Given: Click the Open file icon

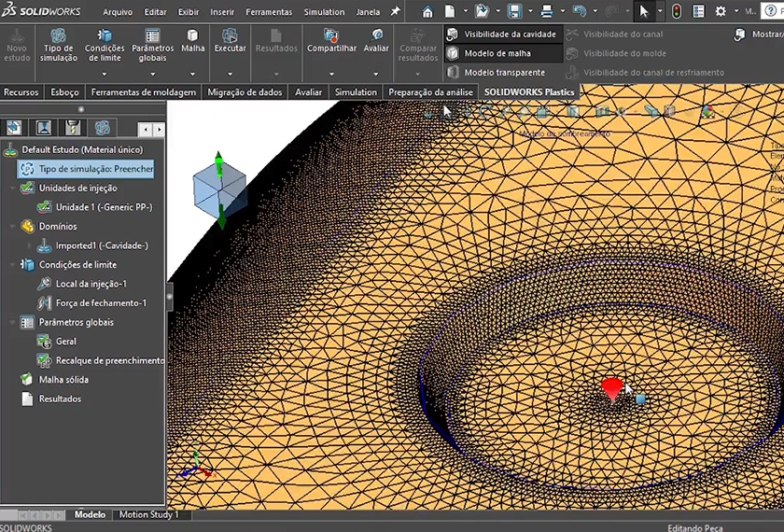Looking at the screenshot, I should pyautogui.click(x=482, y=11).
